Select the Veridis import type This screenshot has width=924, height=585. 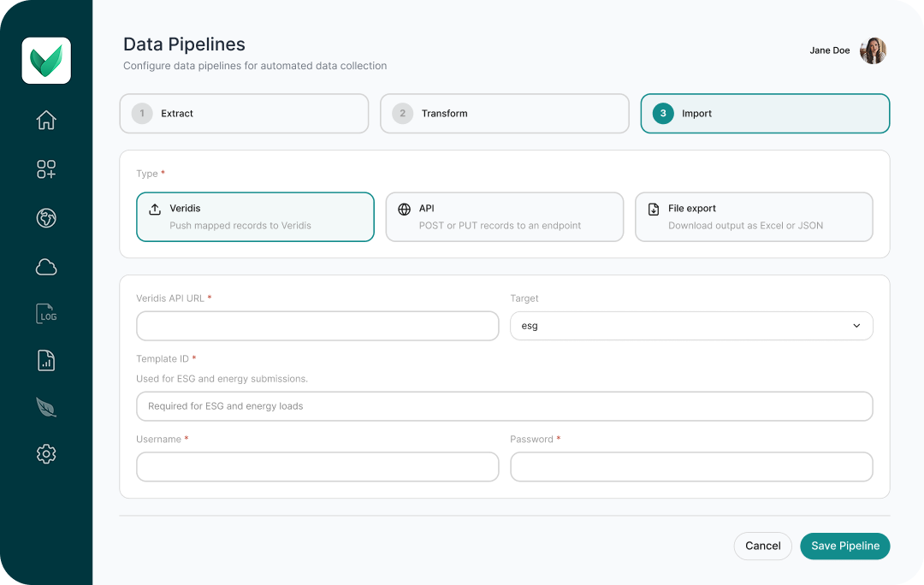[255, 216]
